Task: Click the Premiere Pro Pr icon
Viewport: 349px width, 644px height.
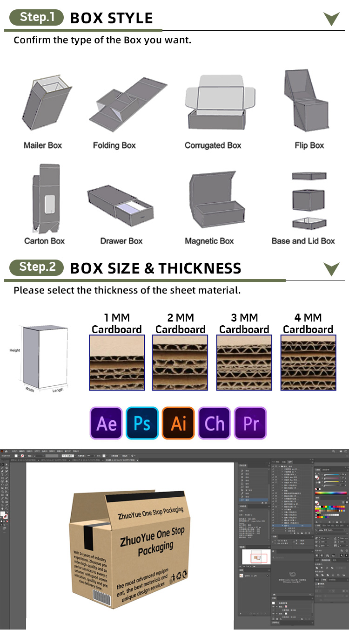Action: pyautogui.click(x=250, y=423)
